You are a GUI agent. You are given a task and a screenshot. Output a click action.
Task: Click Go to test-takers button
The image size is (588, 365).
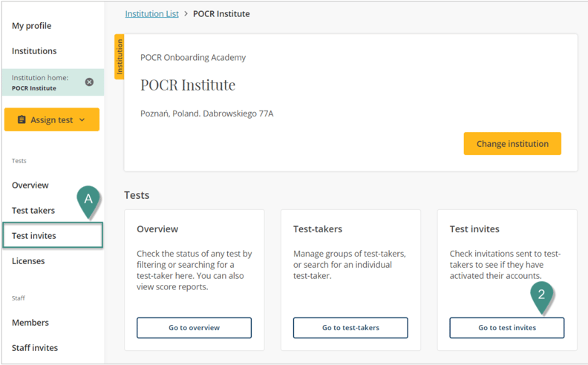pyautogui.click(x=350, y=328)
